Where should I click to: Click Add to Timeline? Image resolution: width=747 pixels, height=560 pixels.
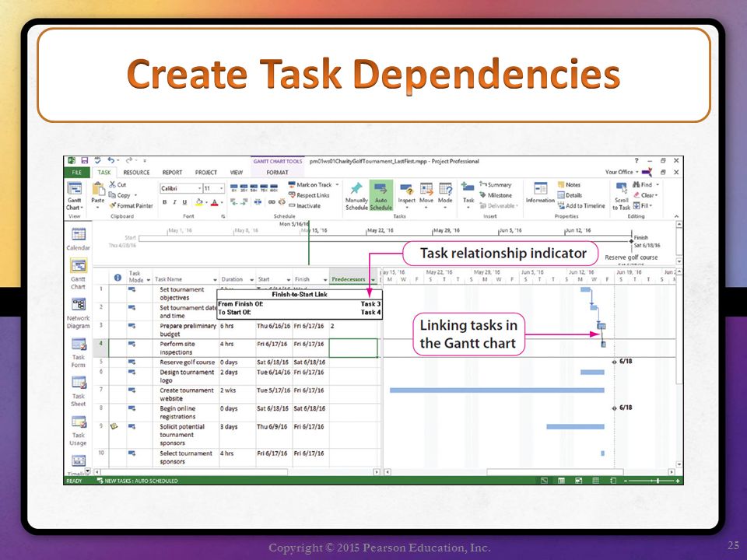point(581,205)
